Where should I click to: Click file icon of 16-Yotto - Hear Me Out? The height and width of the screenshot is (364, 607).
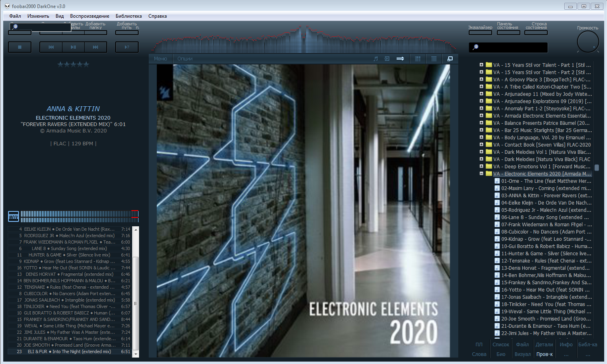497,290
